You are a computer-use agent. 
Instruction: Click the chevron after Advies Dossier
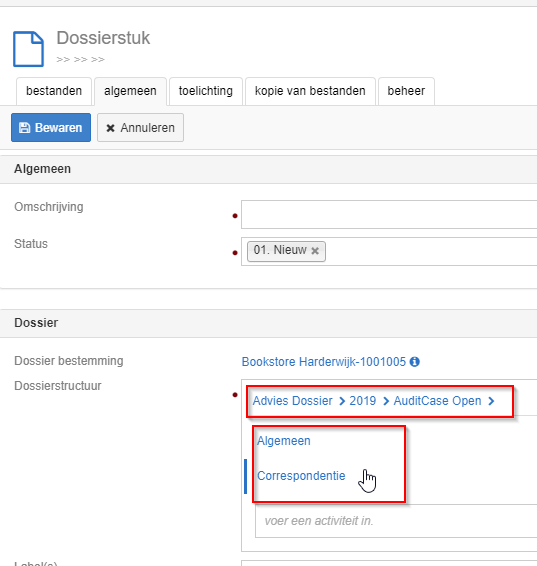(x=342, y=401)
